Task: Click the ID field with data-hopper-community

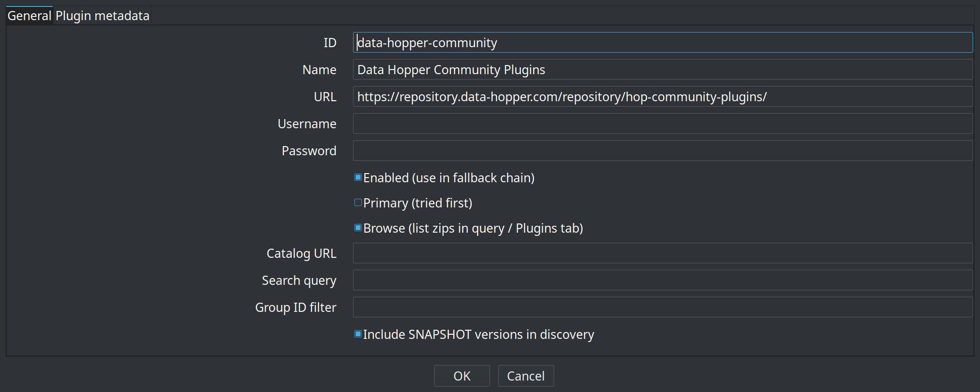Action: (663, 43)
